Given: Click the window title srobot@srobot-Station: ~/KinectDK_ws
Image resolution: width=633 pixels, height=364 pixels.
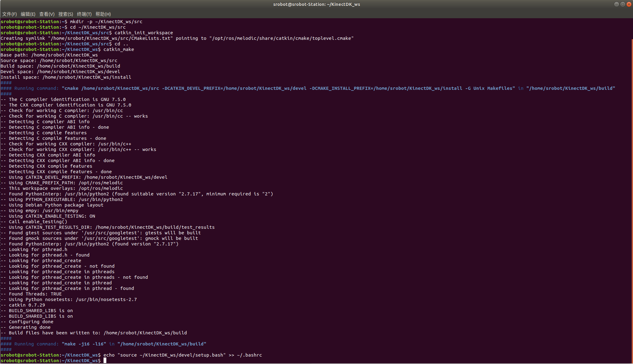Looking at the screenshot, I should (316, 4).
